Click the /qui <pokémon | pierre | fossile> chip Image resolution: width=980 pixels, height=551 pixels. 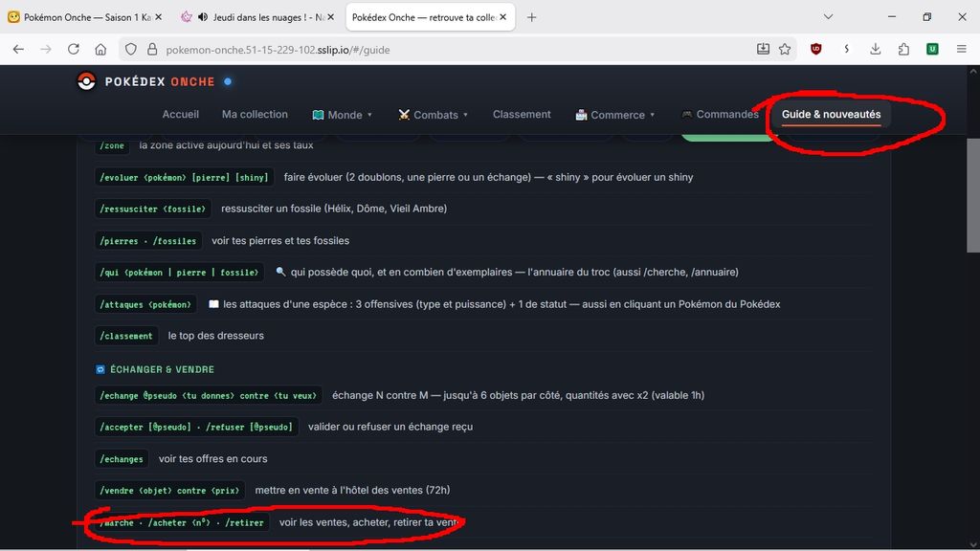[179, 273]
